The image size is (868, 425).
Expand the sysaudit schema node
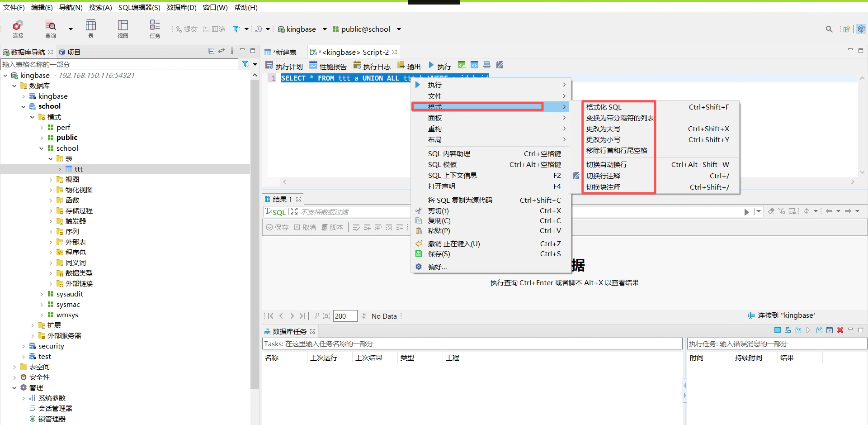click(x=42, y=294)
